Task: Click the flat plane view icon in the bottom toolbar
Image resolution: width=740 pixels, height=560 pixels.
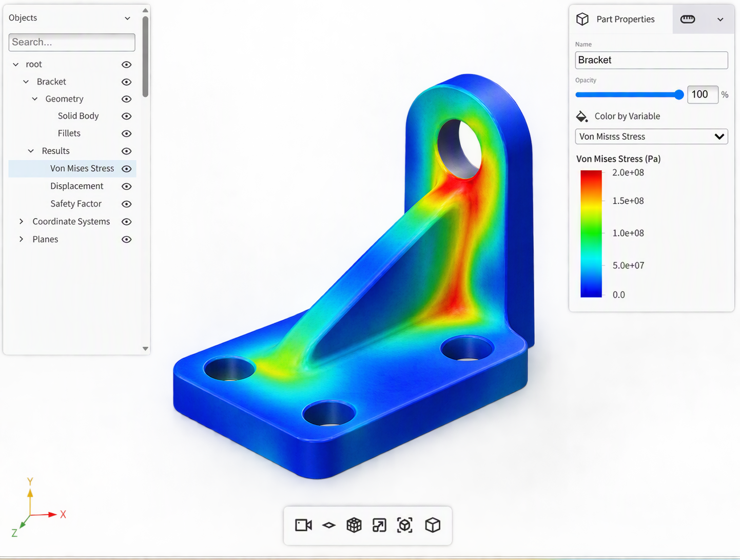Action: [329, 525]
